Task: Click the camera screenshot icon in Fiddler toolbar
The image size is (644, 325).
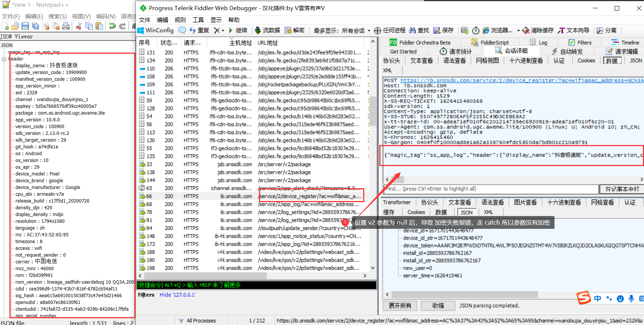Action: (x=465, y=30)
